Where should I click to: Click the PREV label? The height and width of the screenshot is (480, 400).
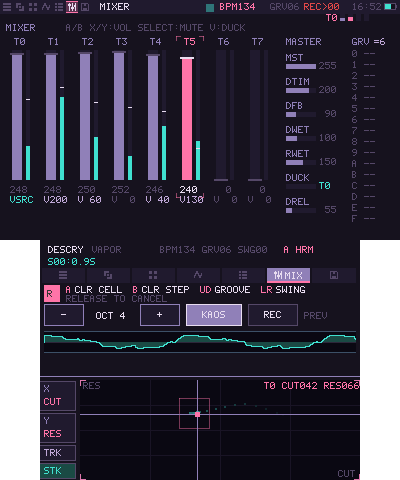click(x=315, y=315)
